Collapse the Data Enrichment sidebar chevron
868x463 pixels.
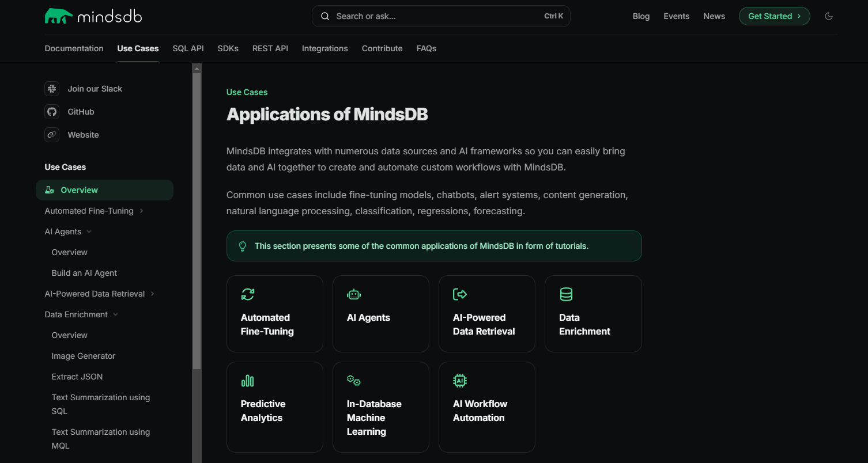point(115,314)
